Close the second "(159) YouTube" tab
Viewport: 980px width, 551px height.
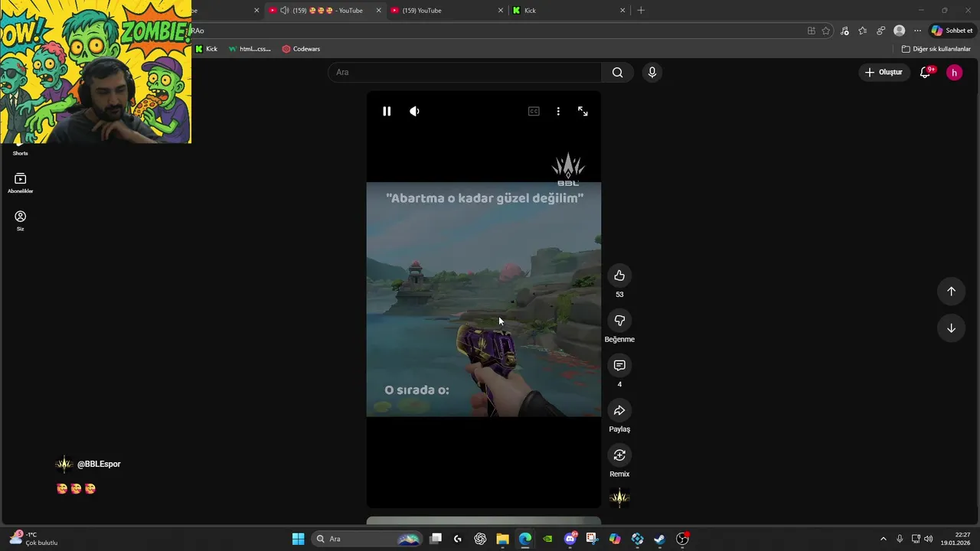point(501,11)
